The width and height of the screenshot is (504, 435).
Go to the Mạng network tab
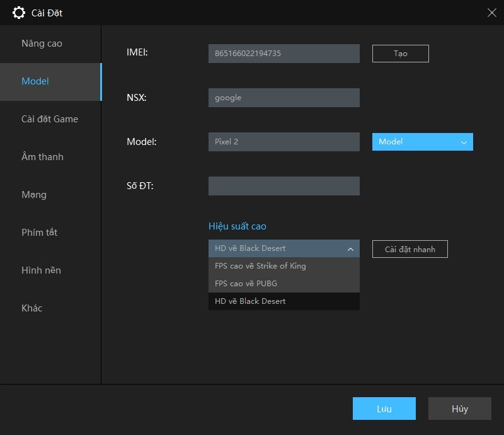pyautogui.click(x=34, y=195)
